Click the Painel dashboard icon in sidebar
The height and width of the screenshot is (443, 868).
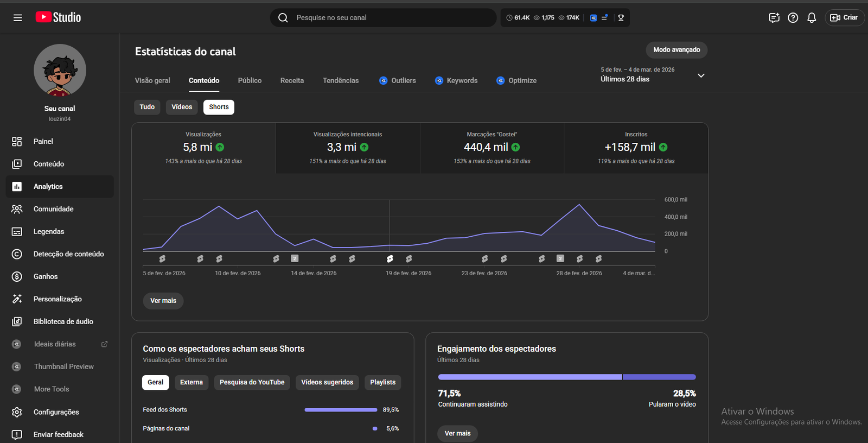tap(17, 142)
